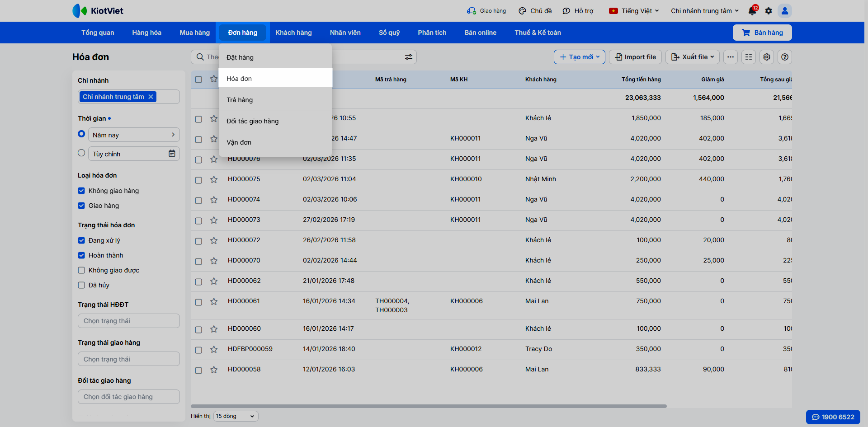868x427 pixels.
Task: Uncheck the Giao hàng invoice type
Action: click(x=81, y=206)
